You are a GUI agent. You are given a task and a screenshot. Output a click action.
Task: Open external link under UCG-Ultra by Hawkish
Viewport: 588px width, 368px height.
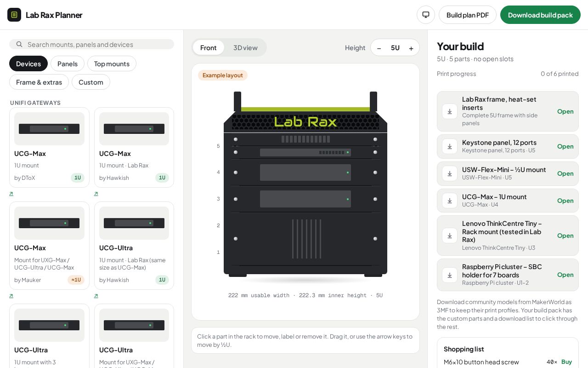pyautogui.click(x=96, y=296)
